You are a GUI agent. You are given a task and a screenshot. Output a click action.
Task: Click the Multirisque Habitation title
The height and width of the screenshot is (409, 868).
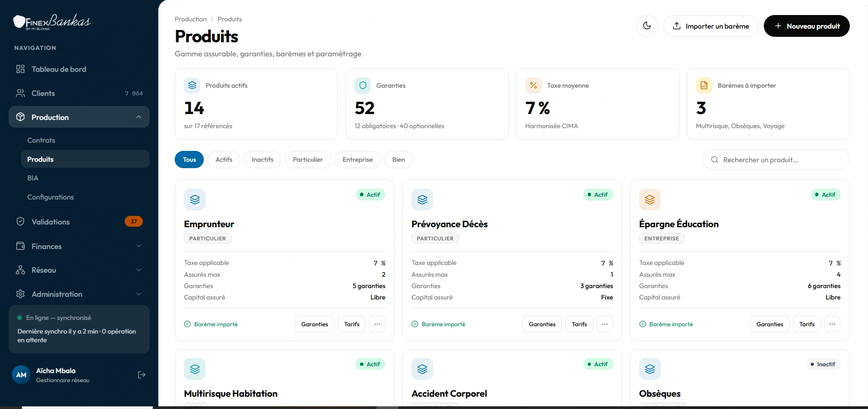click(x=231, y=394)
